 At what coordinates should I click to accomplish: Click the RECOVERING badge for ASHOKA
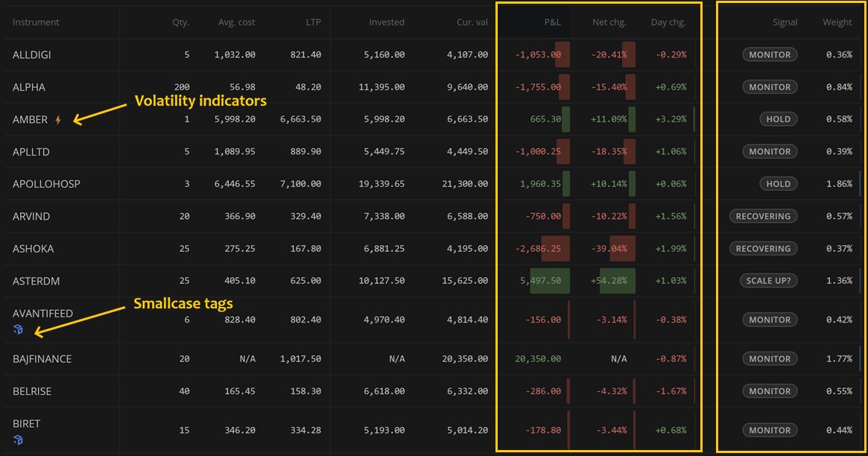point(763,248)
